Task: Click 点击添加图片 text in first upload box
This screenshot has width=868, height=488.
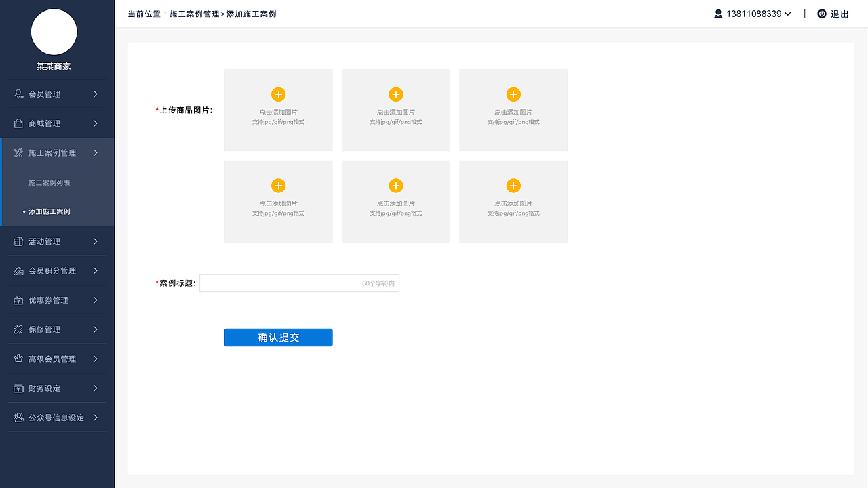Action: click(278, 112)
